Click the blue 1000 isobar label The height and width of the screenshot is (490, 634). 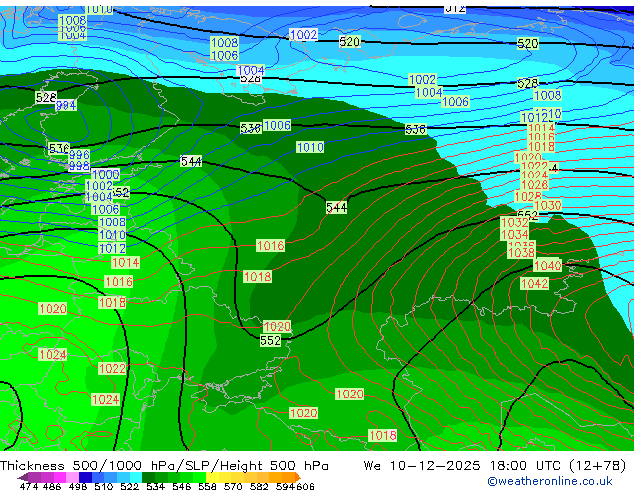[x=106, y=175]
